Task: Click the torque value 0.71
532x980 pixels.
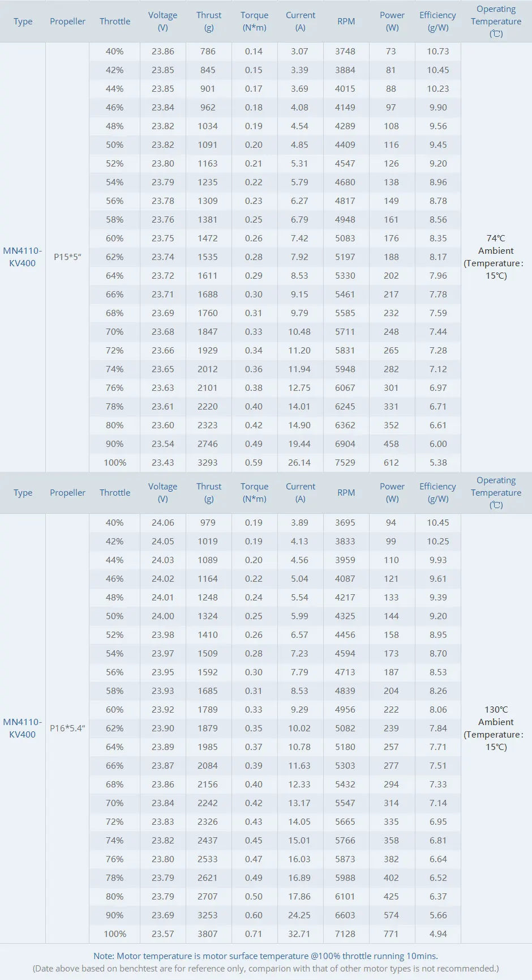Action: click(x=254, y=934)
